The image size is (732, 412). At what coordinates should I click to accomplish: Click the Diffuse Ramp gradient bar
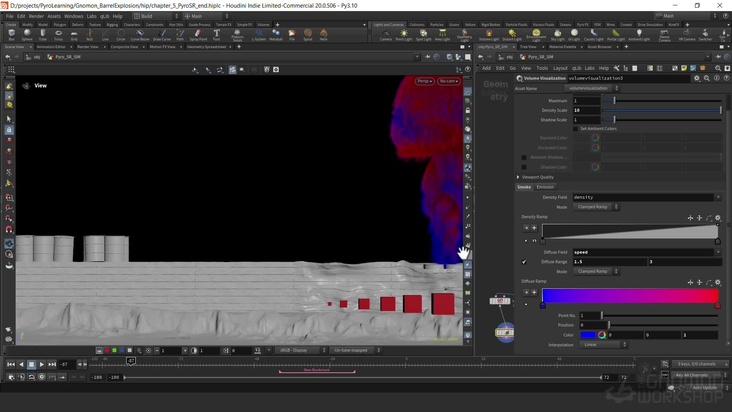pos(630,295)
